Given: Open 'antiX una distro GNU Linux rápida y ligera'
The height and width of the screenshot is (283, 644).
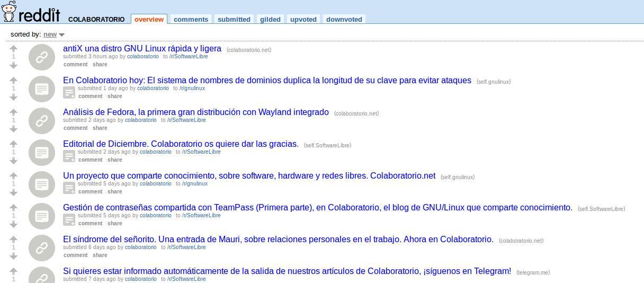Looking at the screenshot, I should click(142, 49).
